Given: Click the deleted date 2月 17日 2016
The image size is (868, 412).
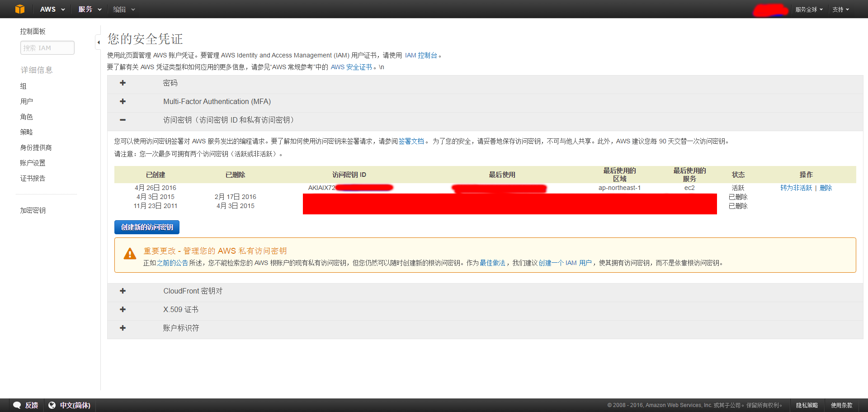Looking at the screenshot, I should (235, 197).
